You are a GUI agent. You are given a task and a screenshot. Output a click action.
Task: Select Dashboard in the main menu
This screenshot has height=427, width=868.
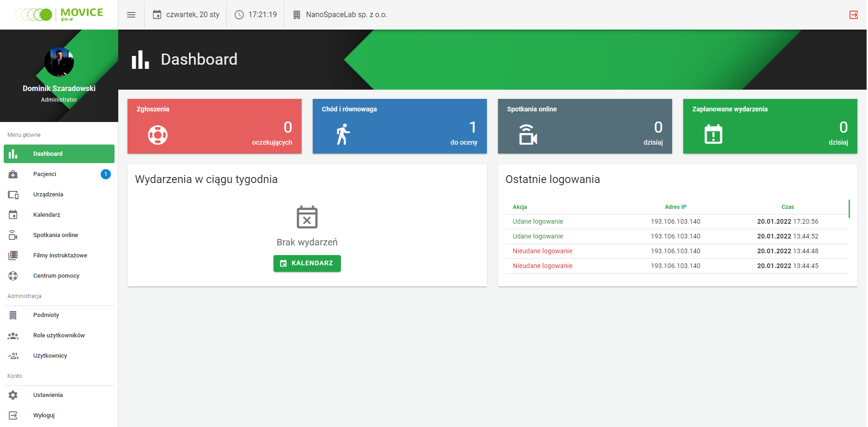coord(48,153)
